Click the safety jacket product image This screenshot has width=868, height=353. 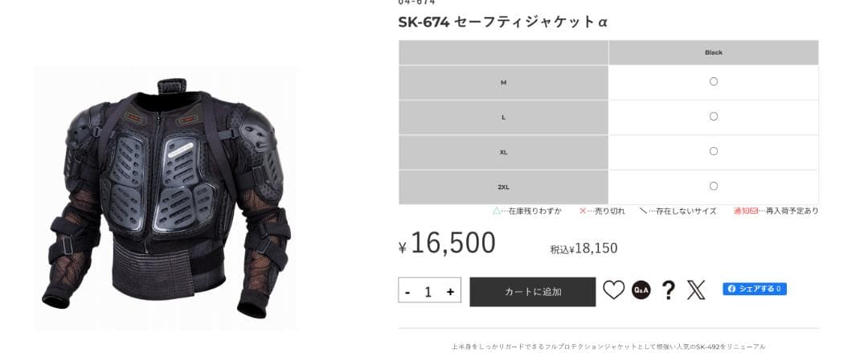(x=166, y=199)
